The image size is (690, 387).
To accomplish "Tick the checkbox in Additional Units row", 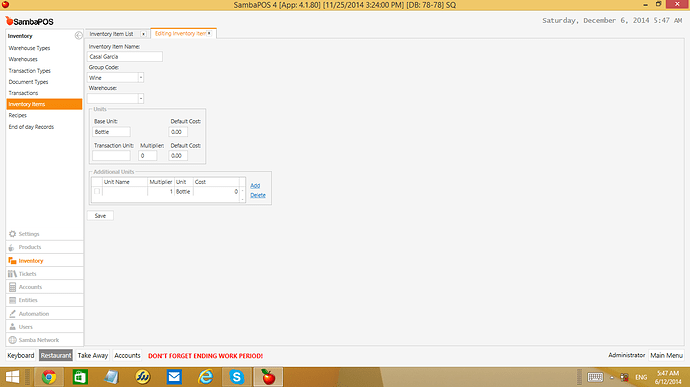I will (x=97, y=192).
